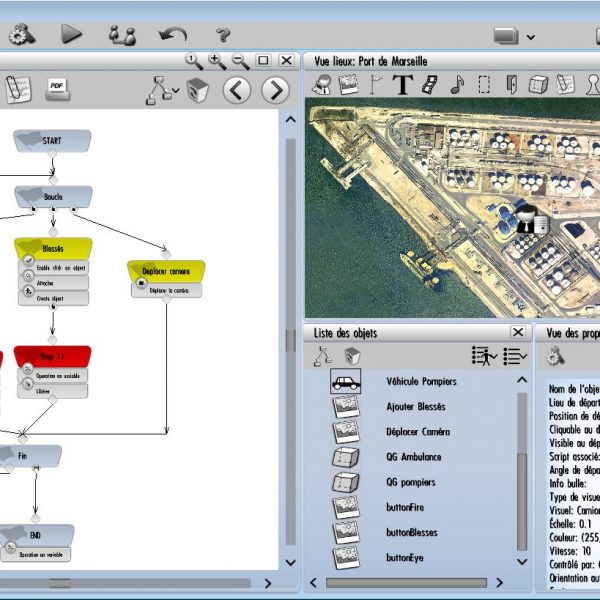Click the Enable click on object action
This screenshot has width=600, height=600.
(x=54, y=268)
